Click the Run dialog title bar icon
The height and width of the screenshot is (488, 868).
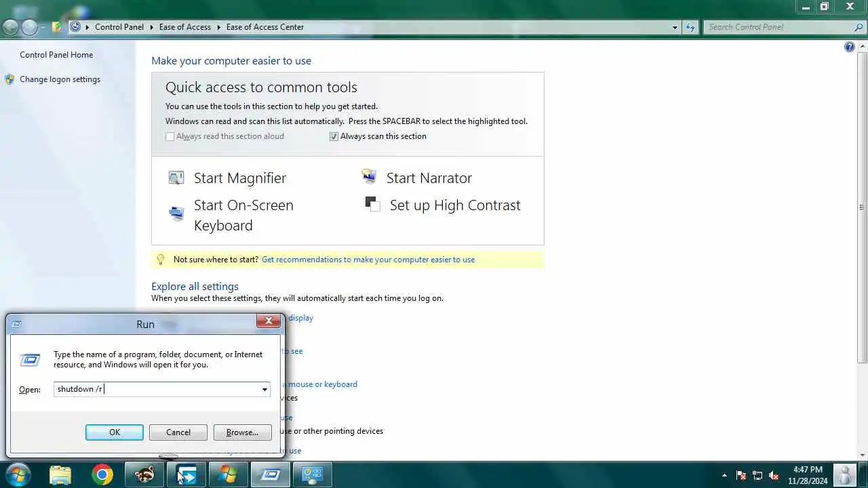[17, 324]
